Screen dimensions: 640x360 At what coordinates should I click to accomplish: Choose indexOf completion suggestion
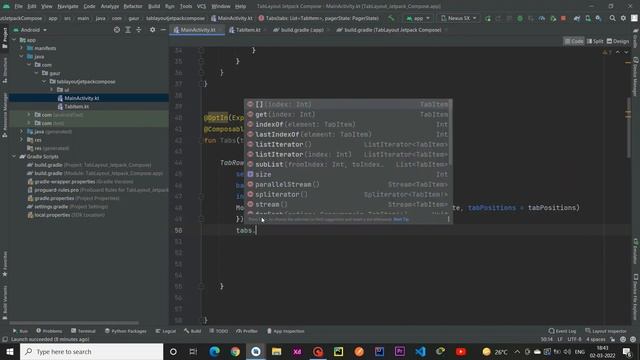[x=348, y=124]
